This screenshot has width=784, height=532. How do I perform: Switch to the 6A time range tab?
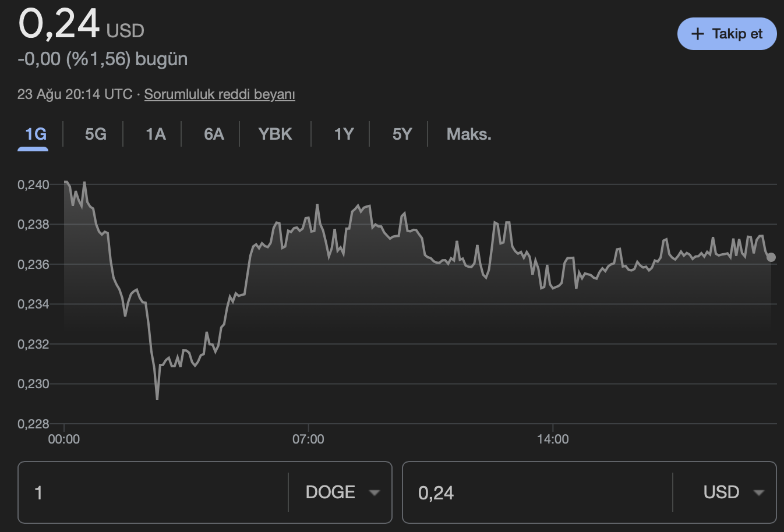click(214, 134)
